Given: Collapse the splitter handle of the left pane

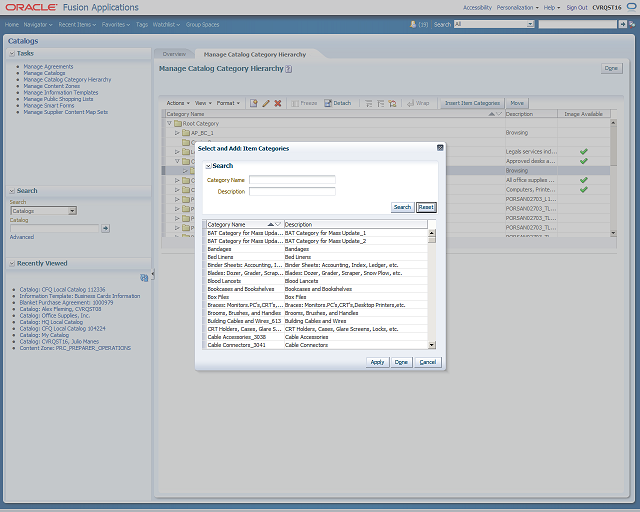Looking at the screenshot, I should [153, 275].
